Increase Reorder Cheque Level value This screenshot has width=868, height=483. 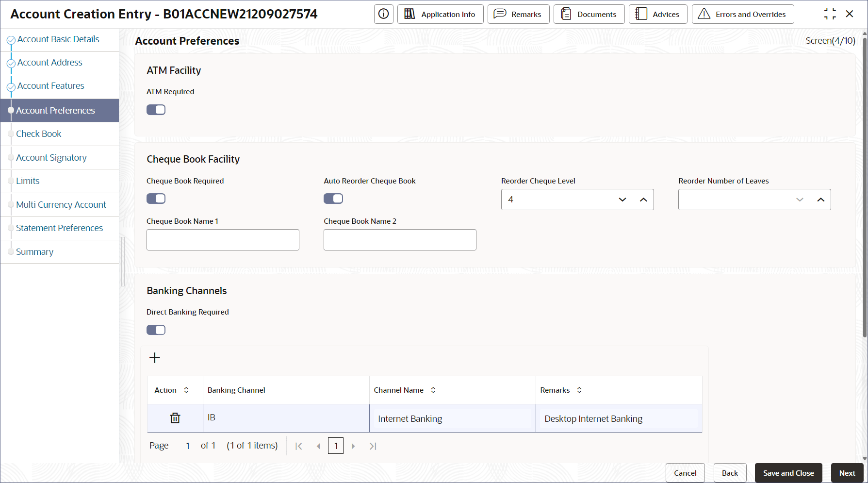[643, 200]
